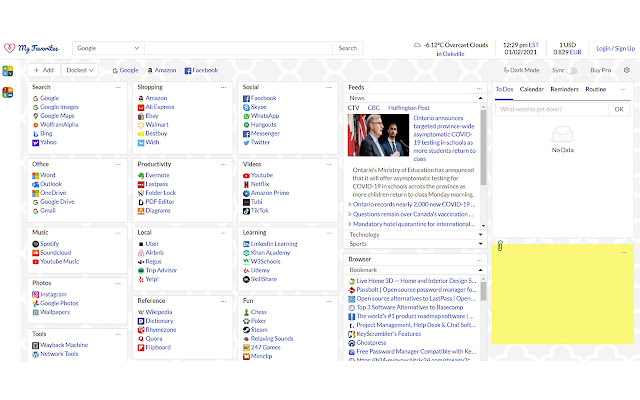
Task: Open the Passbolt bookmark link
Action: click(416, 290)
